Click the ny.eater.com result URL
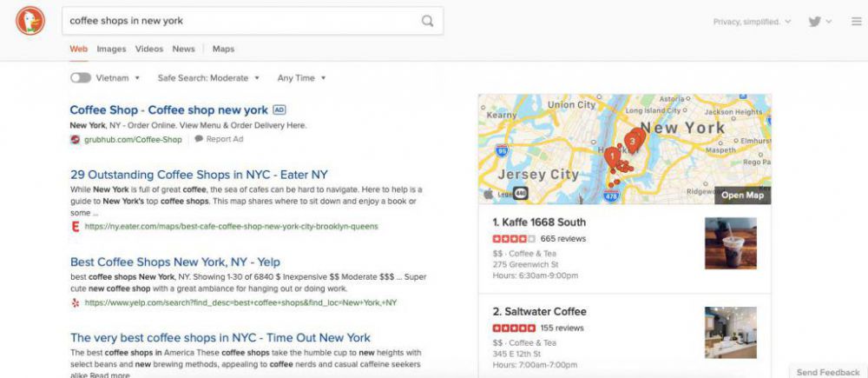The height and width of the screenshot is (378, 868). pos(232,227)
